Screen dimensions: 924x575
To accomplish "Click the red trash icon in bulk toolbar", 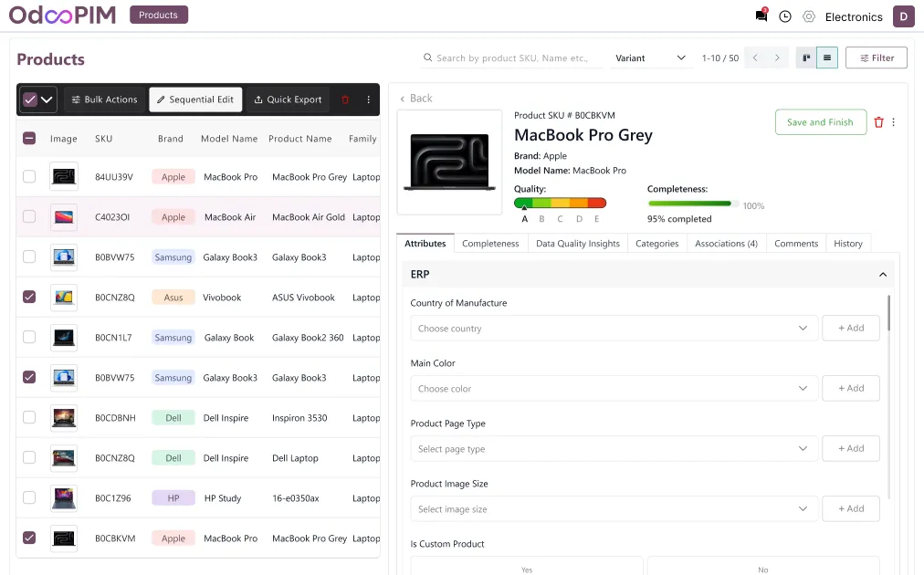I will coord(345,99).
